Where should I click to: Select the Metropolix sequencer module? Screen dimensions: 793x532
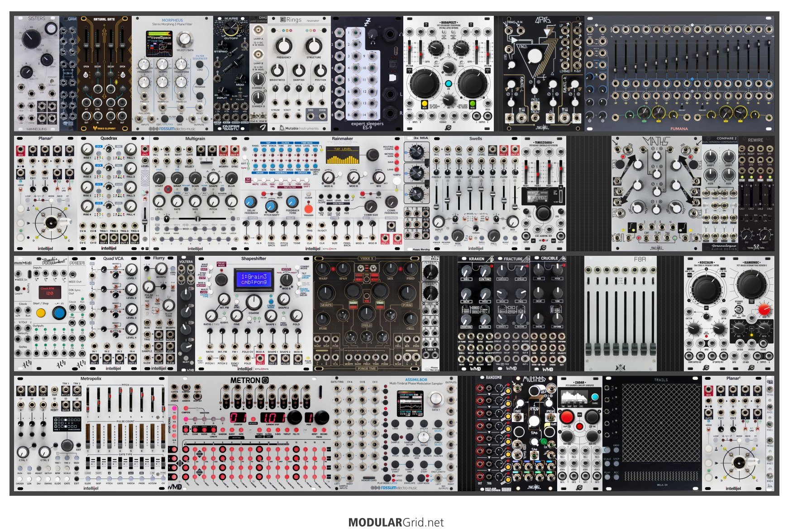pos(91,433)
